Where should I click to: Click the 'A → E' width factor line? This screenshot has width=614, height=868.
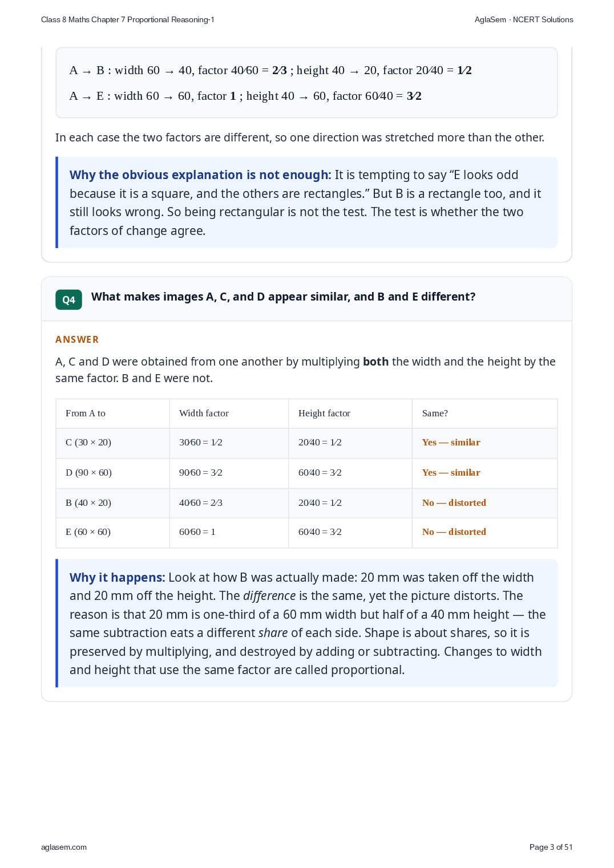pyautogui.click(x=245, y=96)
